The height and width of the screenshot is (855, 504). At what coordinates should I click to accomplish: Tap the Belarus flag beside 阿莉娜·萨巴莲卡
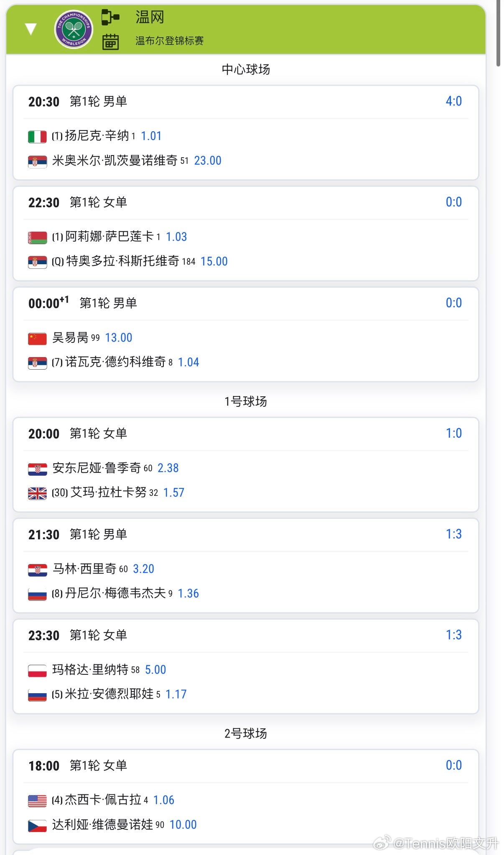click(37, 237)
